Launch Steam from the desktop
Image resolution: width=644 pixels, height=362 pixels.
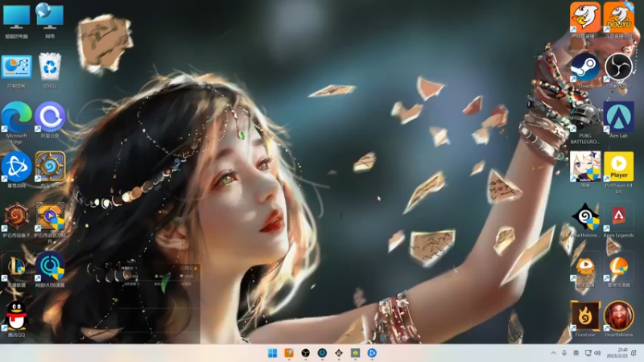point(585,67)
